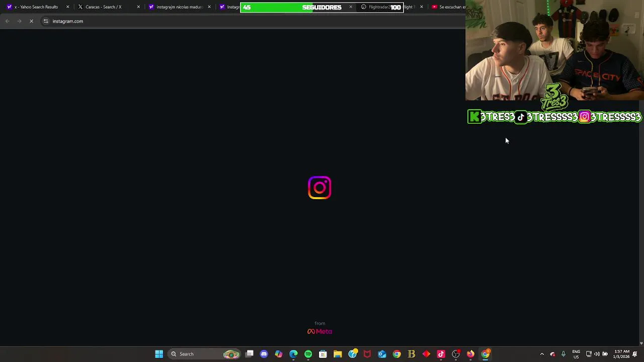Image resolution: width=644 pixels, height=362 pixels.
Task: Click the green SEGUIDORES progress bar
Action: tap(322, 7)
